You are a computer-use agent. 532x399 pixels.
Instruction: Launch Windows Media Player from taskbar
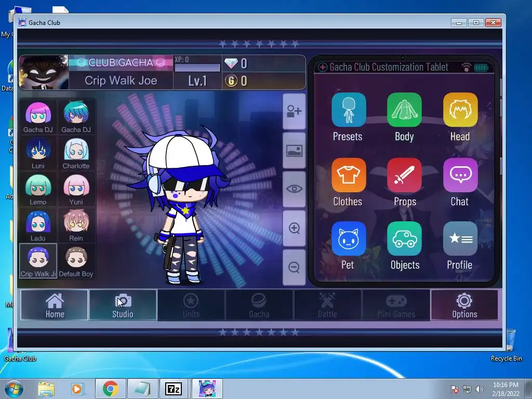(x=77, y=389)
